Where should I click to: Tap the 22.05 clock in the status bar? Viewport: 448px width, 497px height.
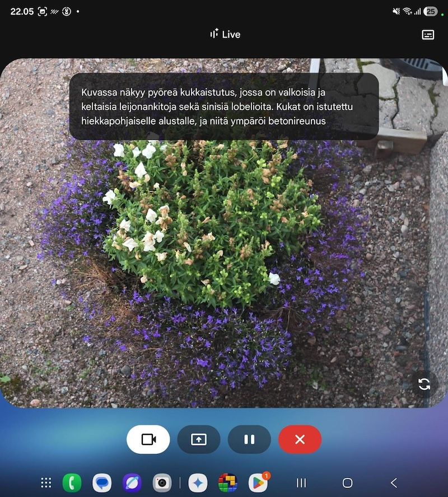coord(22,12)
